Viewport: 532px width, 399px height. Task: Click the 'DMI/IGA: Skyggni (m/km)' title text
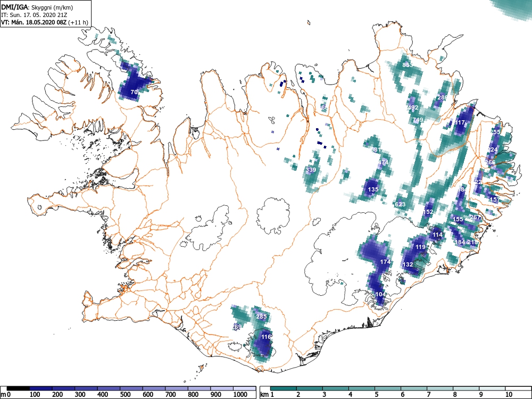coord(37,7)
